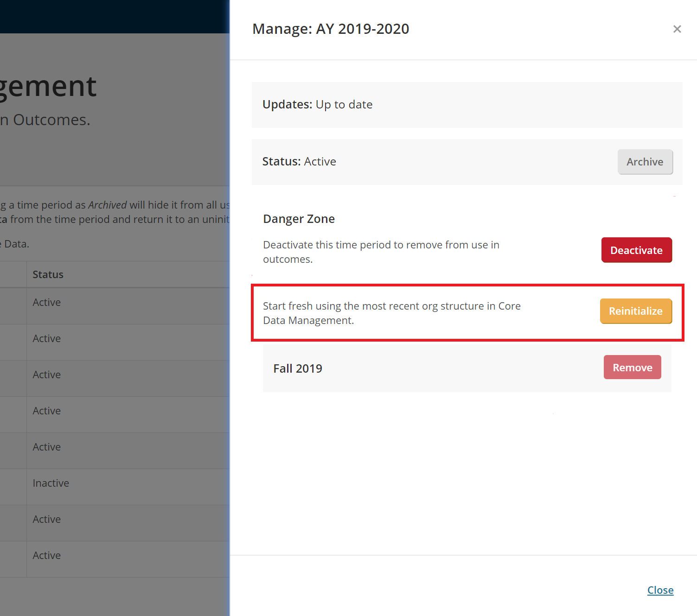
Task: Click the italic 'Archived' word in background
Action: point(107,205)
